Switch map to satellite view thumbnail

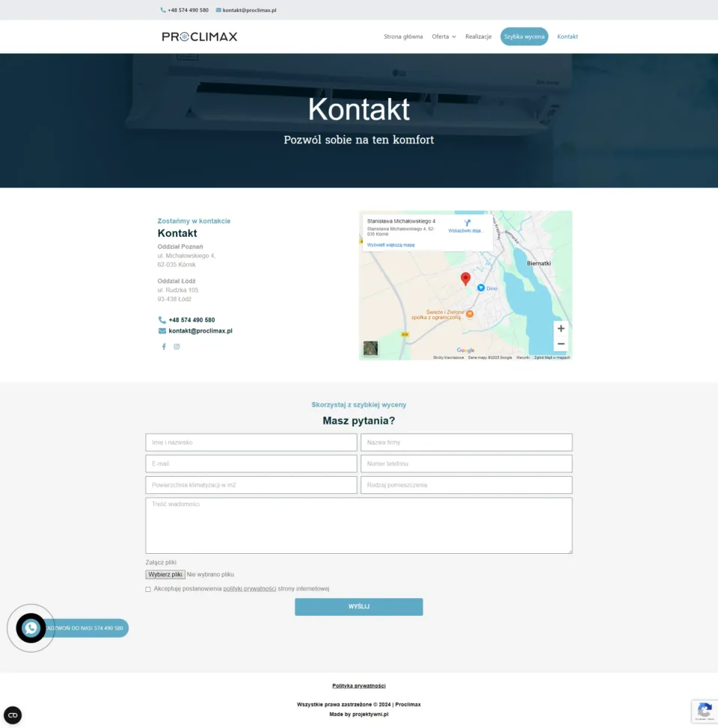point(370,348)
